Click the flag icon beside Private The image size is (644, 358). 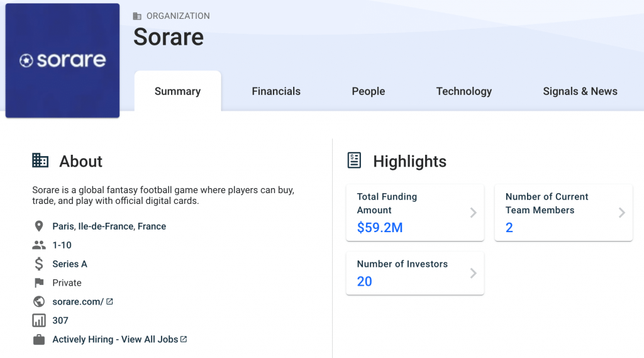pyautogui.click(x=39, y=282)
